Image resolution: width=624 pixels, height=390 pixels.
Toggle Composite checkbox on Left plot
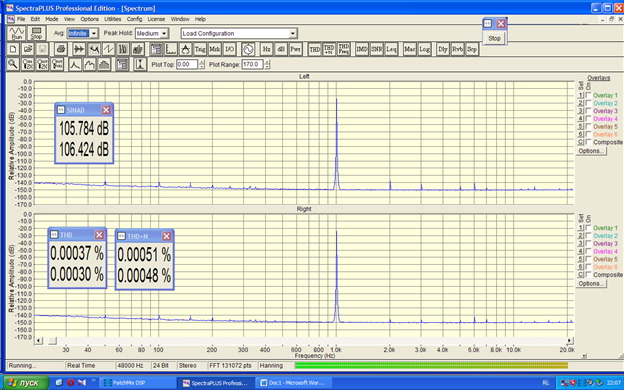pos(589,142)
